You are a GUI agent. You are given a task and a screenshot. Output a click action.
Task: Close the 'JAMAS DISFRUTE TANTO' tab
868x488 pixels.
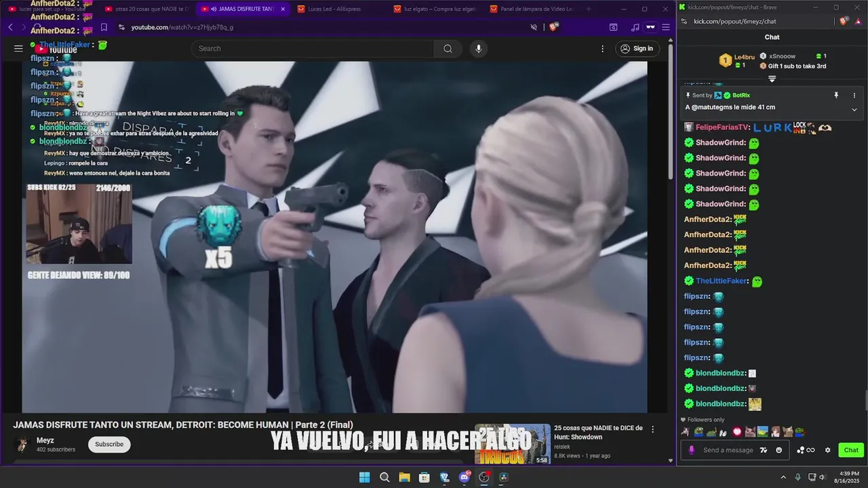pyautogui.click(x=283, y=9)
